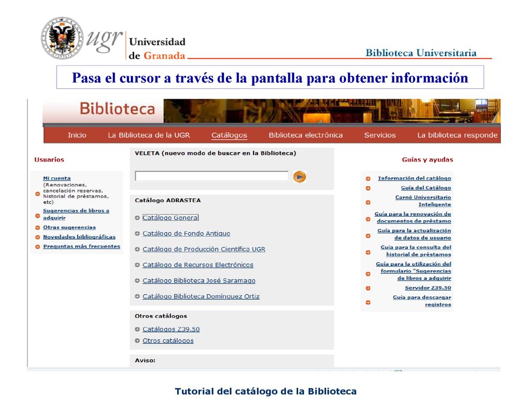
Task: Open the Biblioteca electrónica menu
Action: coord(305,135)
